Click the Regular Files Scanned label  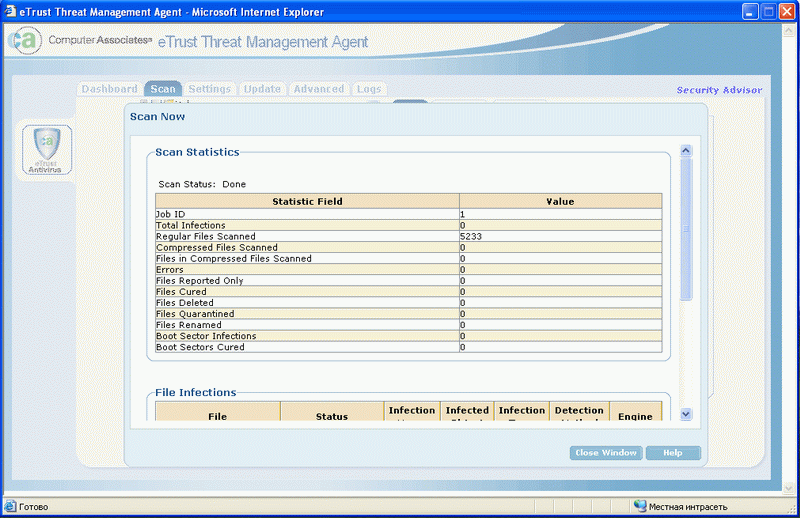pyautogui.click(x=206, y=236)
